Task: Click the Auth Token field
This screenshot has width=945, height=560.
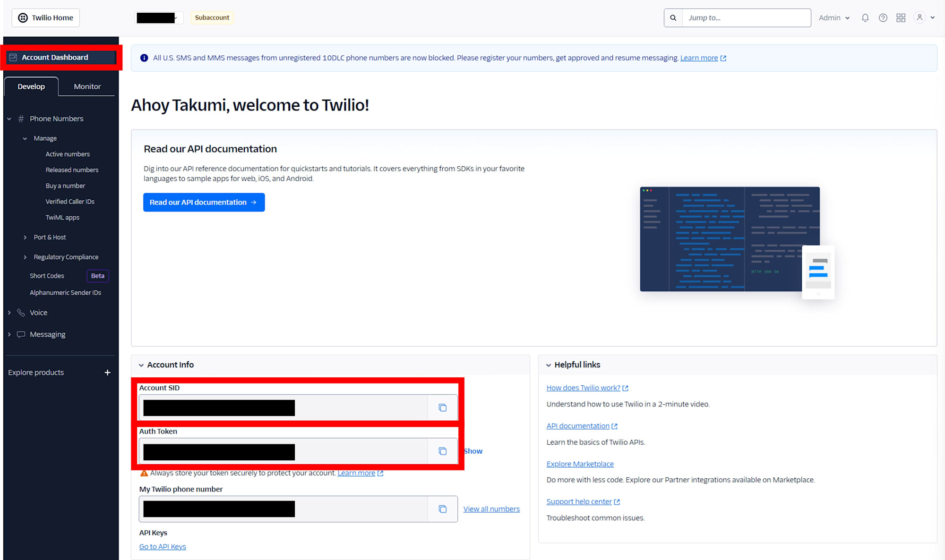Action: point(283,451)
